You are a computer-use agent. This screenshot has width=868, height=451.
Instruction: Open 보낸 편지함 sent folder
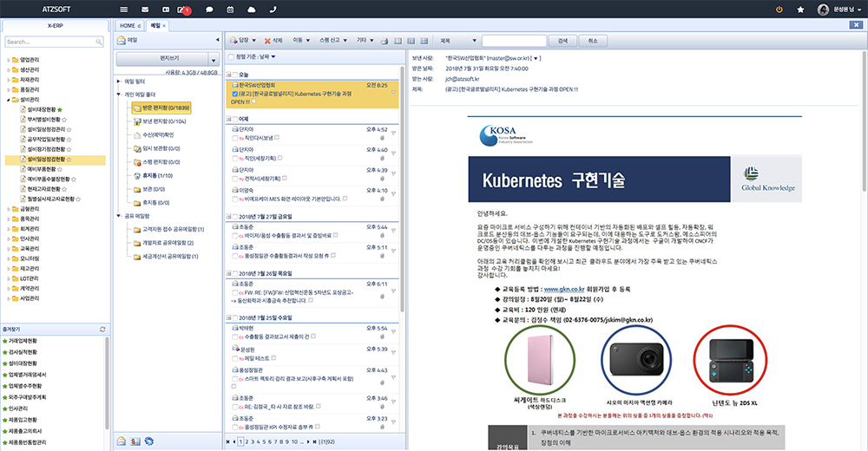(161, 121)
